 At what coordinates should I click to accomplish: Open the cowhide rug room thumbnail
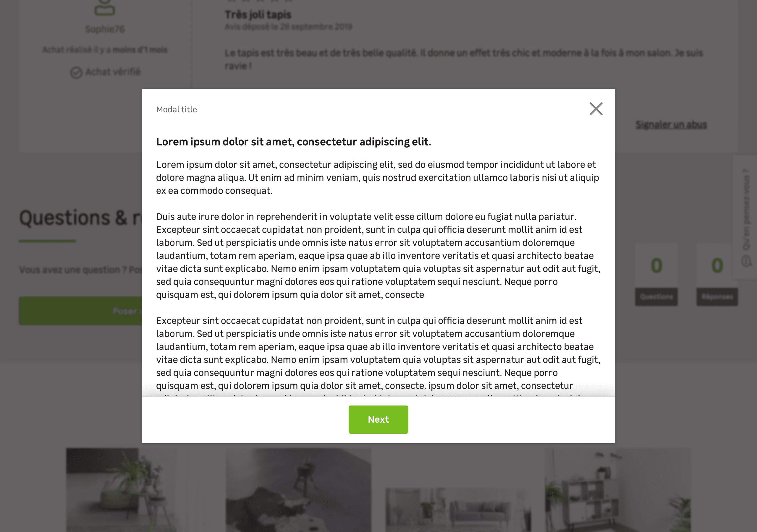[x=298, y=490]
